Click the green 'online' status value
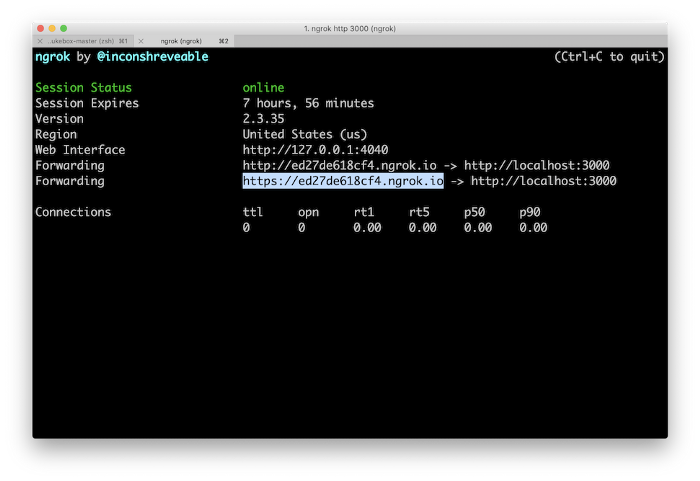 pyautogui.click(x=263, y=88)
